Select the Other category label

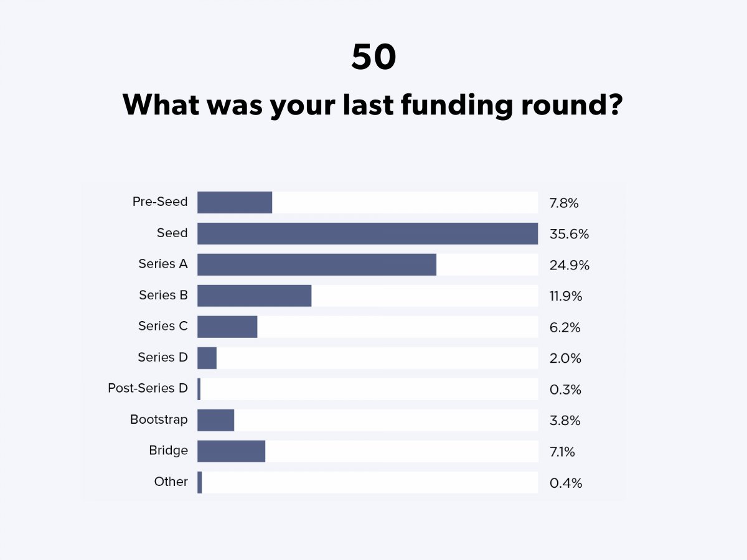pos(171,482)
